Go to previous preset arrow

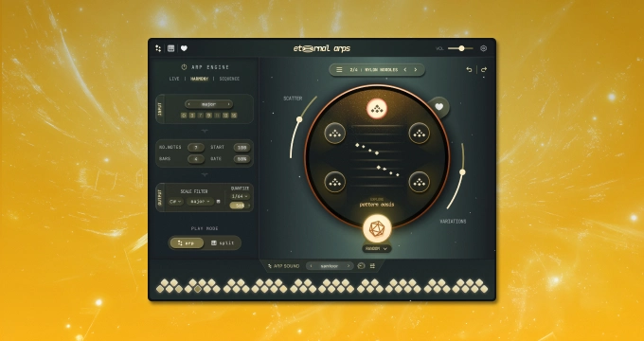click(x=405, y=70)
